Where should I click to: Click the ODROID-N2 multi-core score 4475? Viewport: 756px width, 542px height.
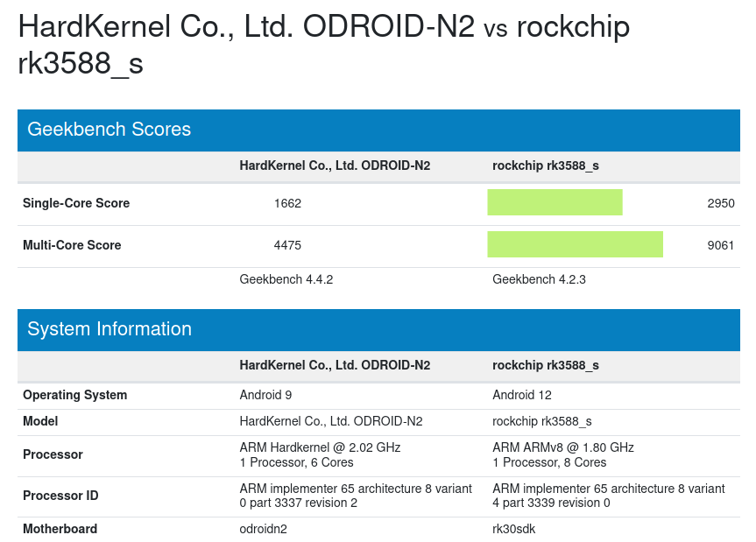click(x=287, y=245)
